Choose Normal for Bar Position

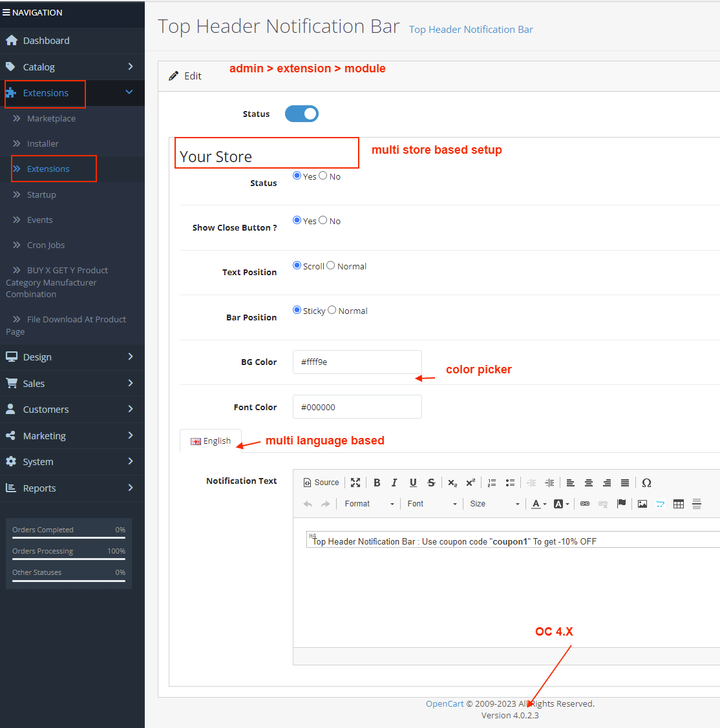[332, 310]
